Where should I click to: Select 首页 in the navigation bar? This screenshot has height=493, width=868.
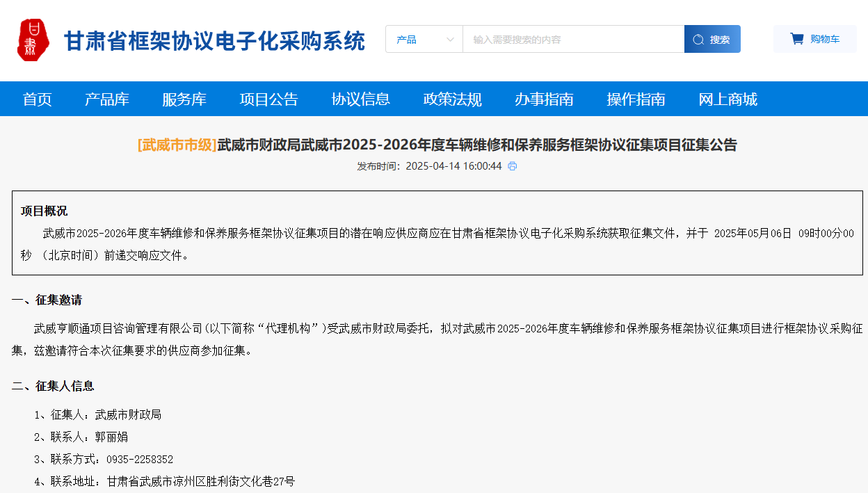click(37, 99)
